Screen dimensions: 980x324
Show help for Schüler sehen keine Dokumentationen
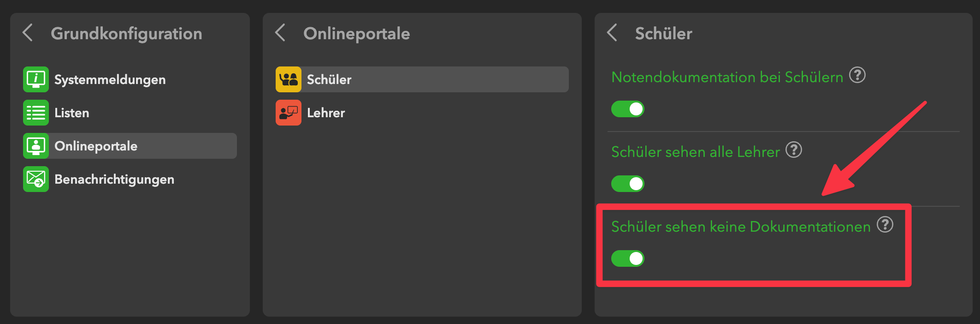[885, 225]
